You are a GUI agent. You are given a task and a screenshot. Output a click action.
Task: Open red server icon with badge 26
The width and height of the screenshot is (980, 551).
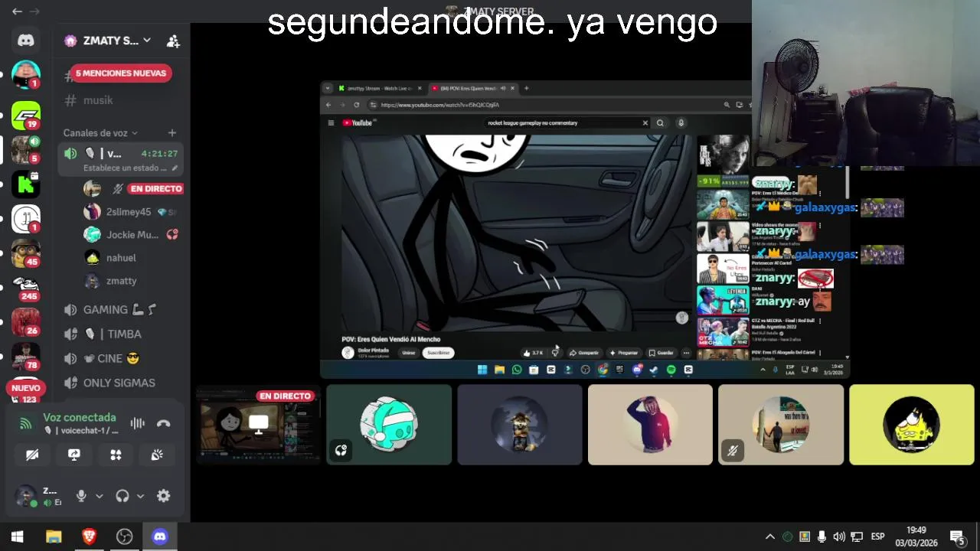click(26, 322)
